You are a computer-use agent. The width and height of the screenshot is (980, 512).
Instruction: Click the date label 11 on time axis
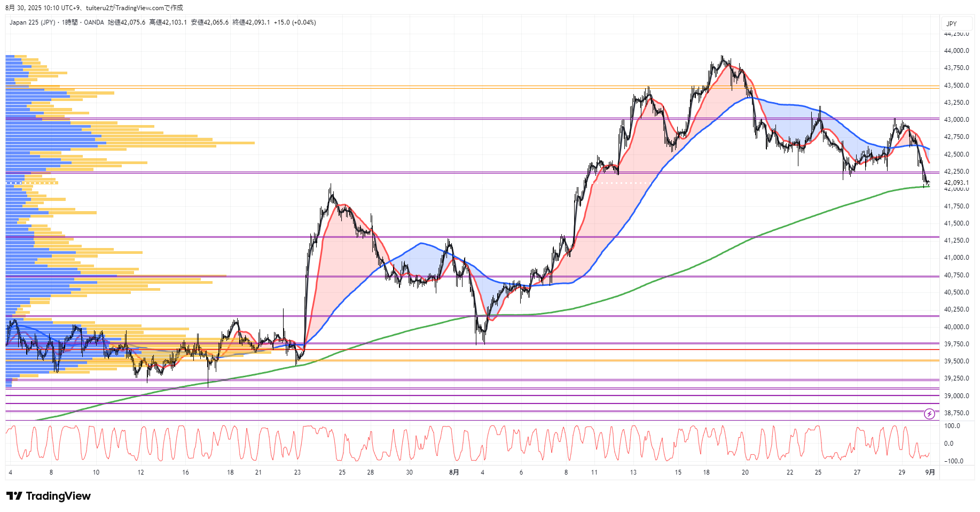[594, 472]
